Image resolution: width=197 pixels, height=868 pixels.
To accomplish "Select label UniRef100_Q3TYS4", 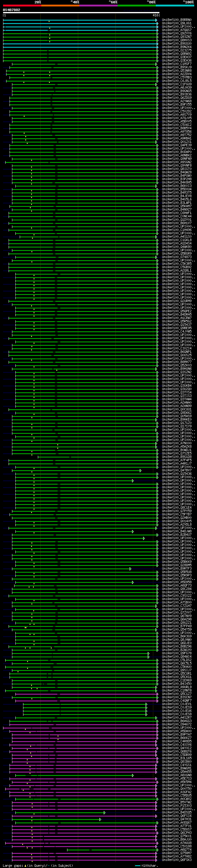I will tap(177, 392).
